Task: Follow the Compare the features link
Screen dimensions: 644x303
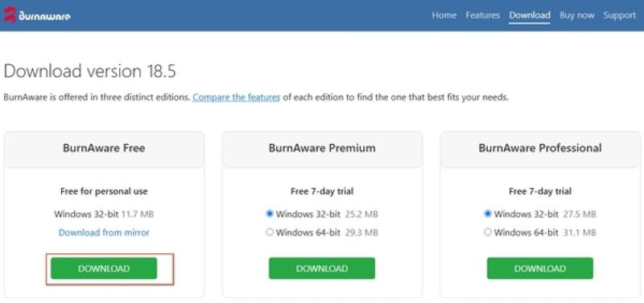Action: (x=236, y=97)
